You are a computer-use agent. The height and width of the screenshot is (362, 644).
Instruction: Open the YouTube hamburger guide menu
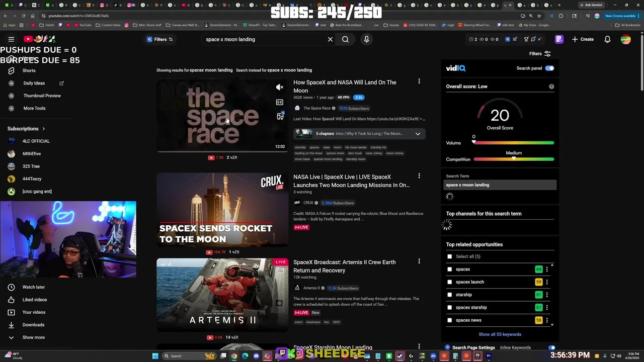(x=11, y=39)
